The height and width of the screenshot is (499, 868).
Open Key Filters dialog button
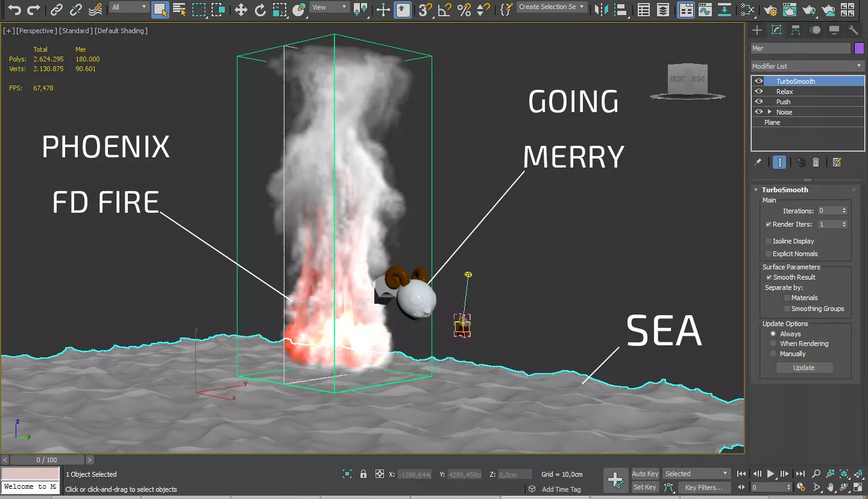[703, 488]
